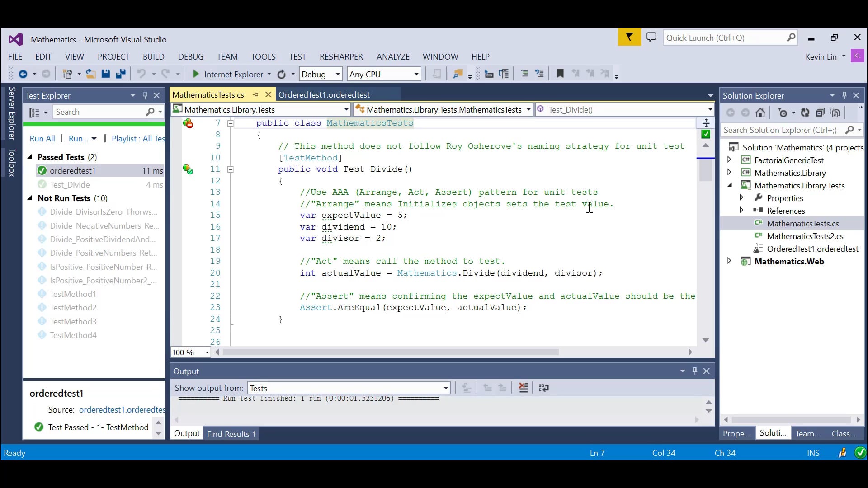Switch to OrderedTest1.orderedtest tab
This screenshot has width=868, height=488.
pos(324,95)
